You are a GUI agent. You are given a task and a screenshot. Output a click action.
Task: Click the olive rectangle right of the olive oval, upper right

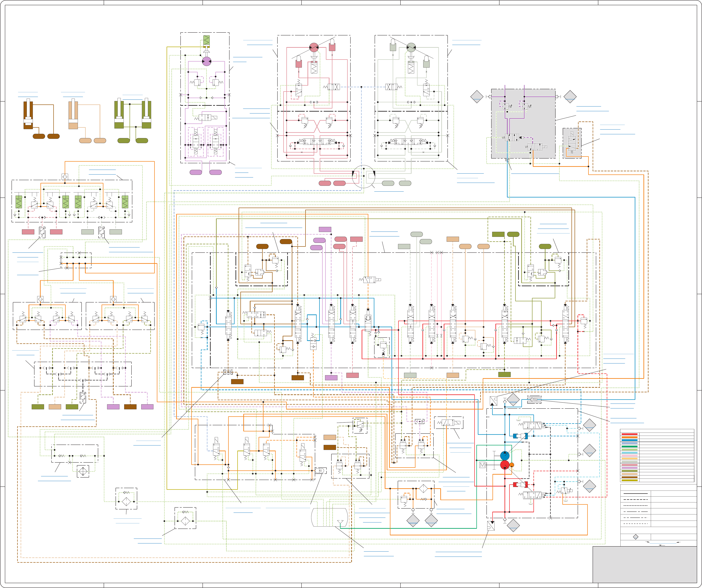(498, 234)
